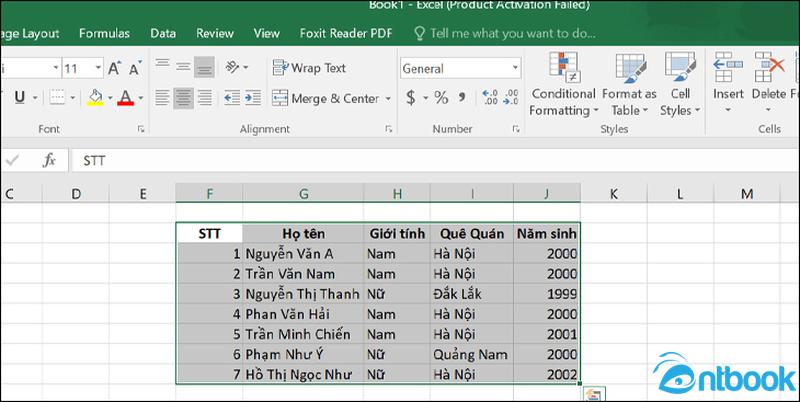Open Alignment dialog launcher
800x402 pixels.
[389, 130]
